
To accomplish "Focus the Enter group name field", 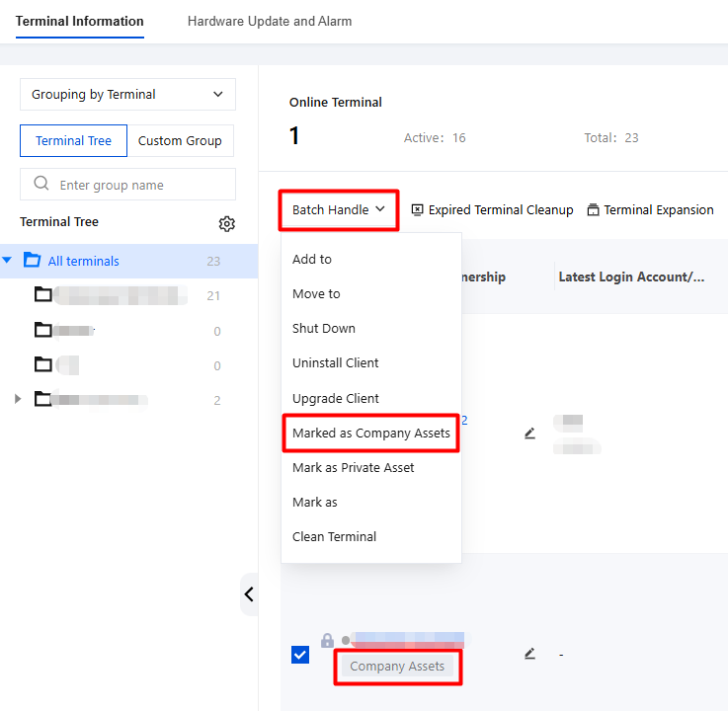I will point(127,185).
